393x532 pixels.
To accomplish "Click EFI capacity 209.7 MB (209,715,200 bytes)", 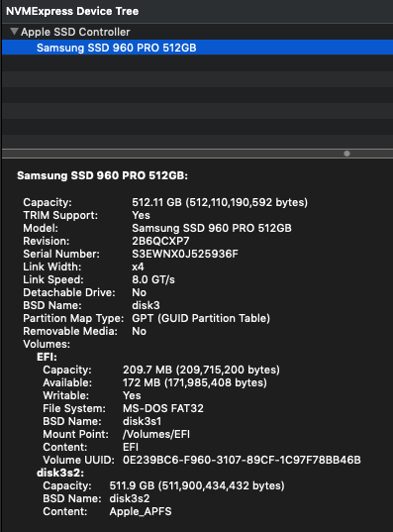I will (201, 370).
